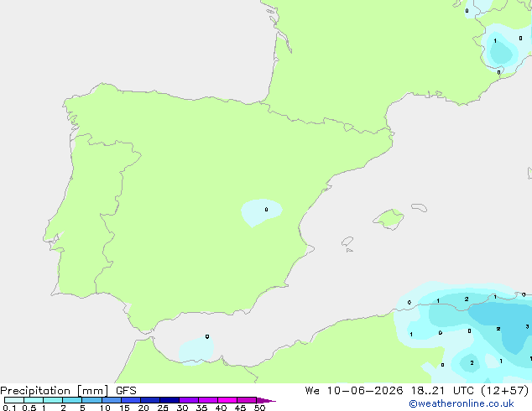Click the 0.1 to 0.5 mm legend swatch
This screenshot has height=411, width=532.
(x=14, y=400)
